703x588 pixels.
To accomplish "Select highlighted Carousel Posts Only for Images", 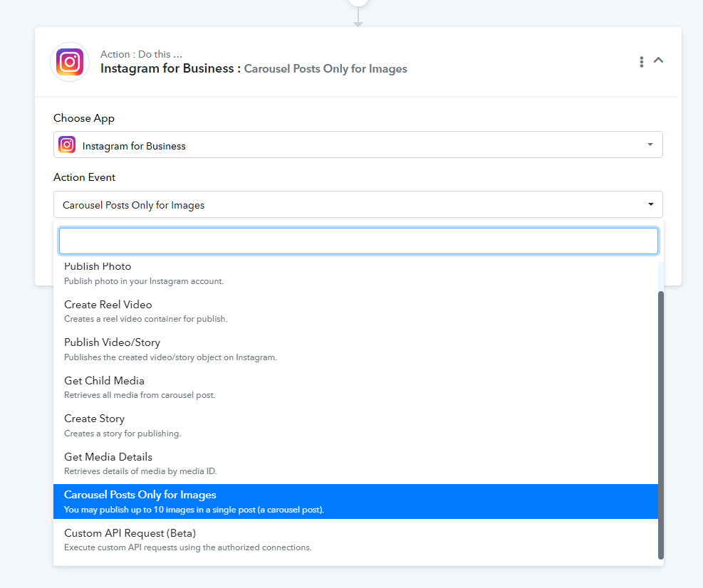I will point(355,501).
